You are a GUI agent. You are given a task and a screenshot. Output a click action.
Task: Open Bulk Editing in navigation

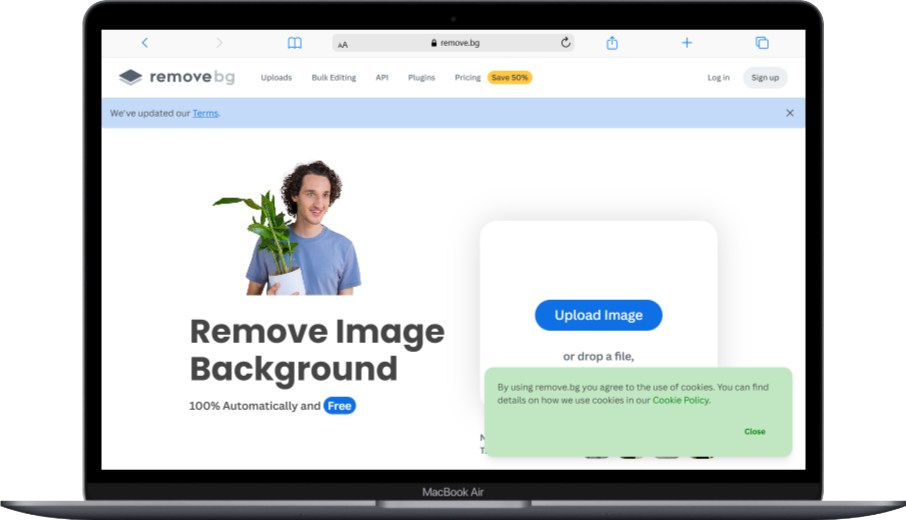click(334, 77)
